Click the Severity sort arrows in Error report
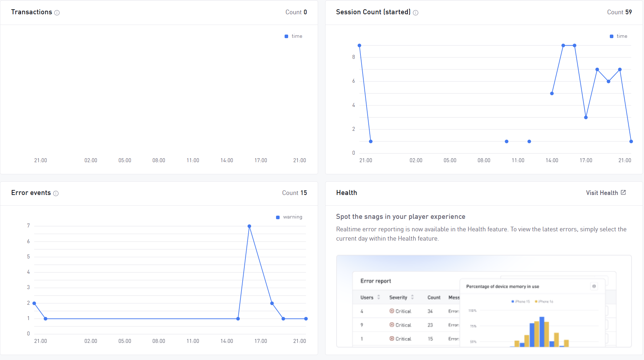 412,297
